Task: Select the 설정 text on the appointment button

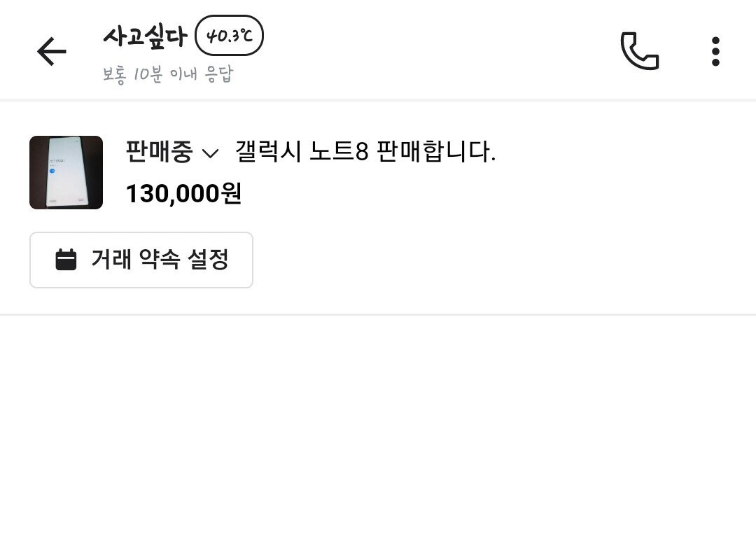Action: pos(208,260)
